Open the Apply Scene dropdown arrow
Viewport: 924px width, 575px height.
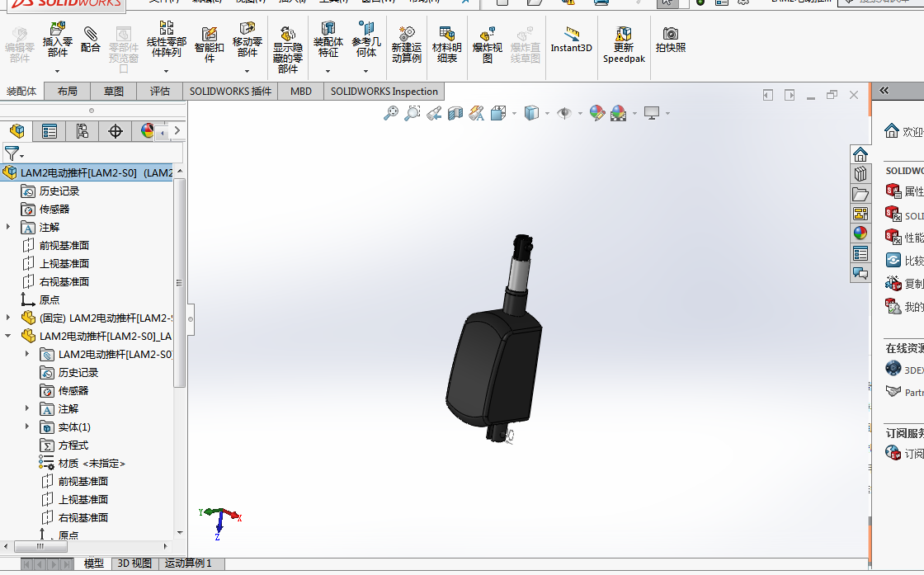coord(634,113)
